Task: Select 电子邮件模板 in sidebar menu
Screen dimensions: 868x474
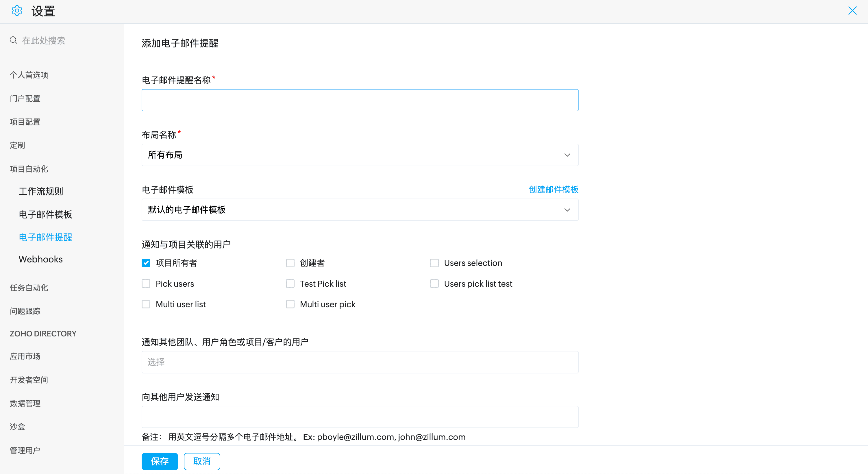Action: (45, 214)
